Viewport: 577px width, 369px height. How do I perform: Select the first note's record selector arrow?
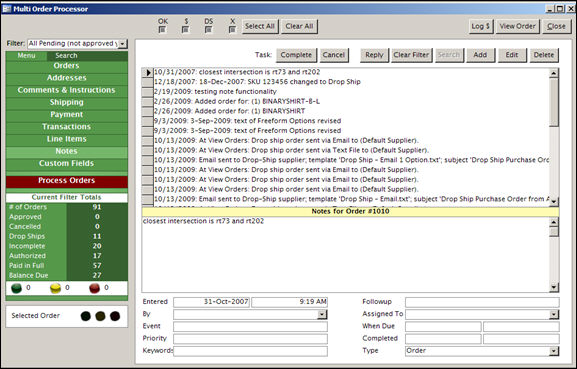[x=148, y=72]
